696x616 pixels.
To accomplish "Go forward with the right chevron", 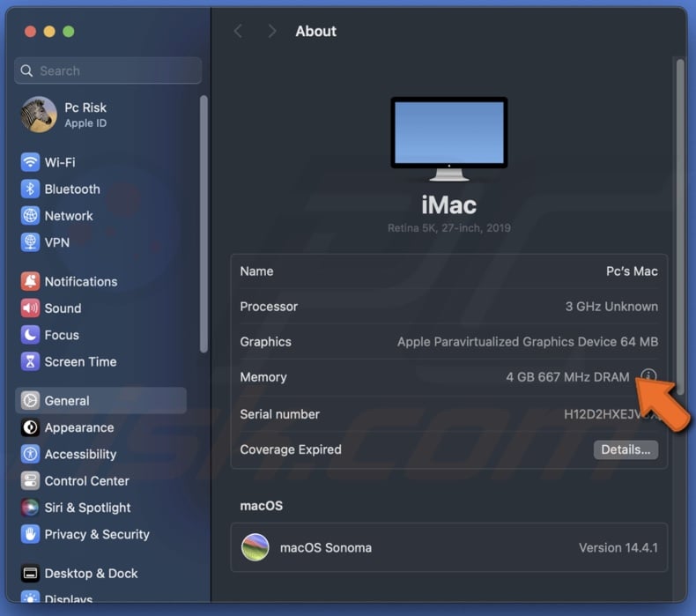I will [271, 31].
